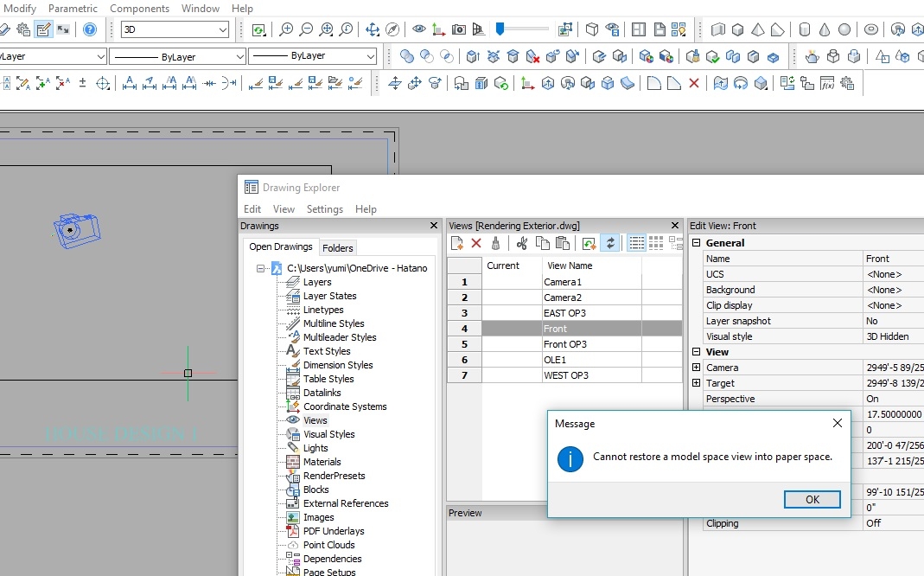Click the cylinder solid tool icon
The image size is (924, 576).
point(804,29)
